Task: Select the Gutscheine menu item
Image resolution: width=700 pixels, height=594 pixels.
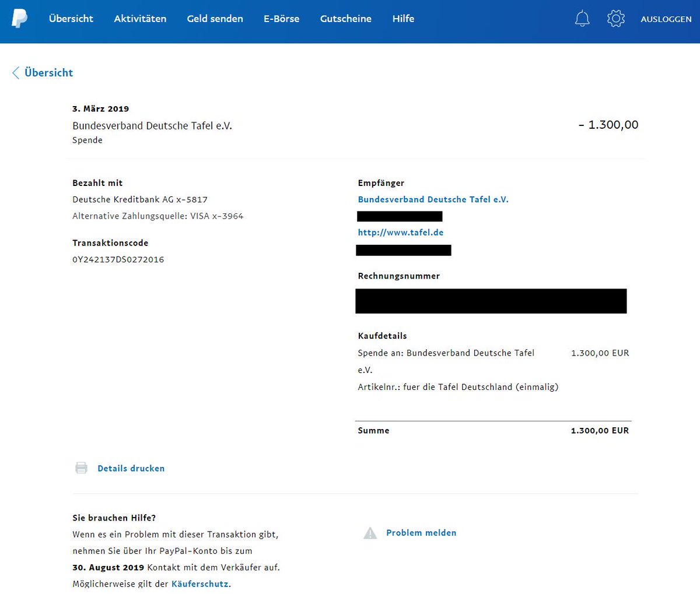Action: pos(345,19)
